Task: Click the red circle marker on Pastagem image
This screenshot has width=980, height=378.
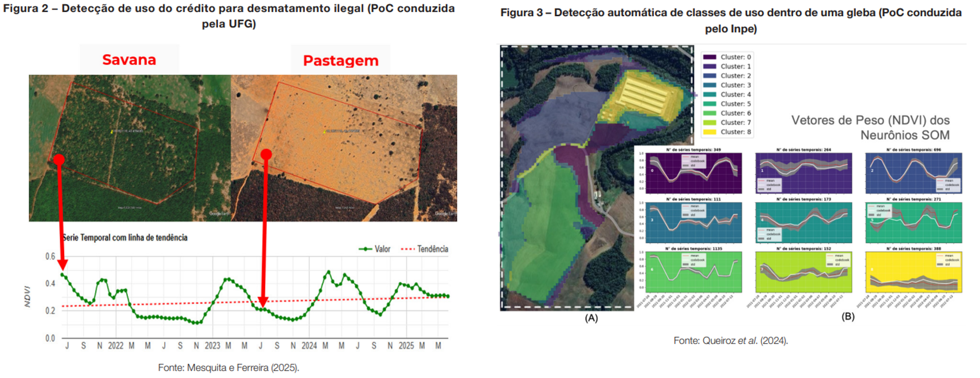Action: [x=266, y=154]
